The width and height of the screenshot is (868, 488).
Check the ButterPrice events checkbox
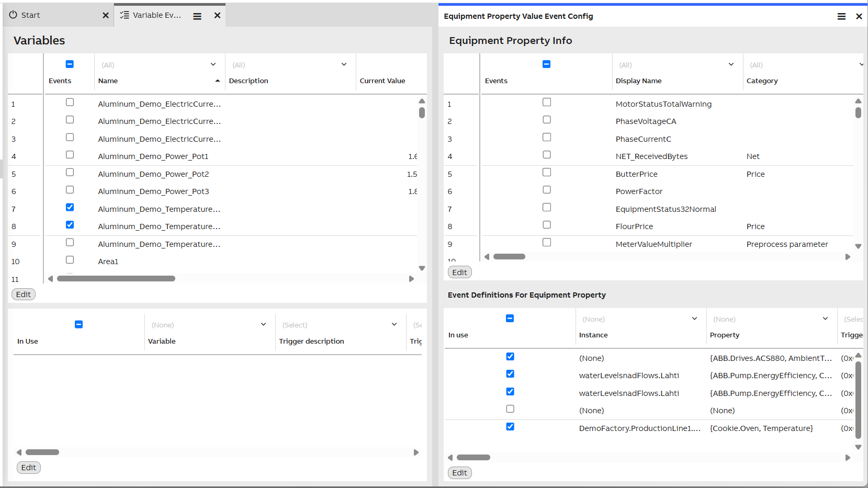click(x=547, y=173)
